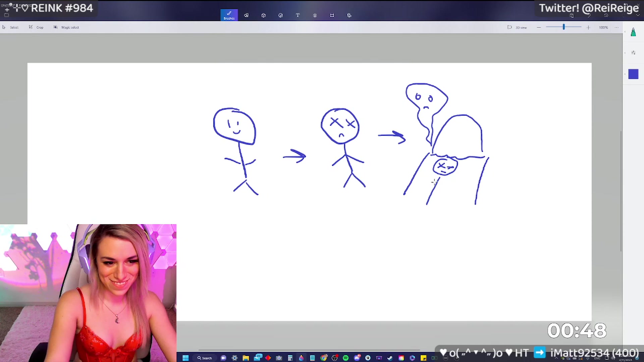
Task: Open the Camera app in taskbar
Action: tap(279, 358)
